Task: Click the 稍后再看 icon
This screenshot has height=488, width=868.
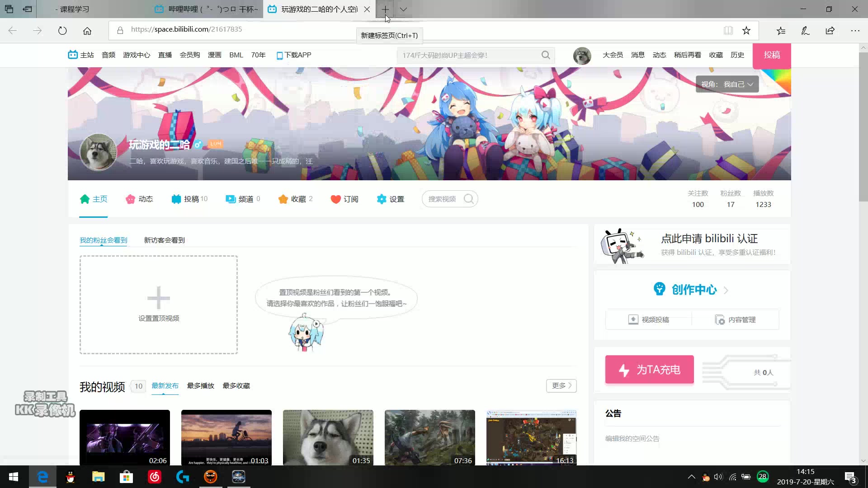Action: [x=688, y=55]
